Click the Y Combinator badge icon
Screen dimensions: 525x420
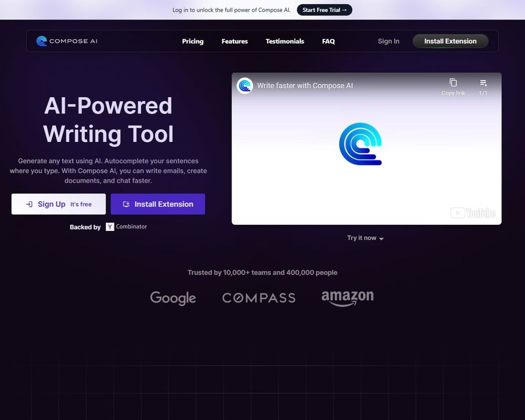tap(109, 227)
